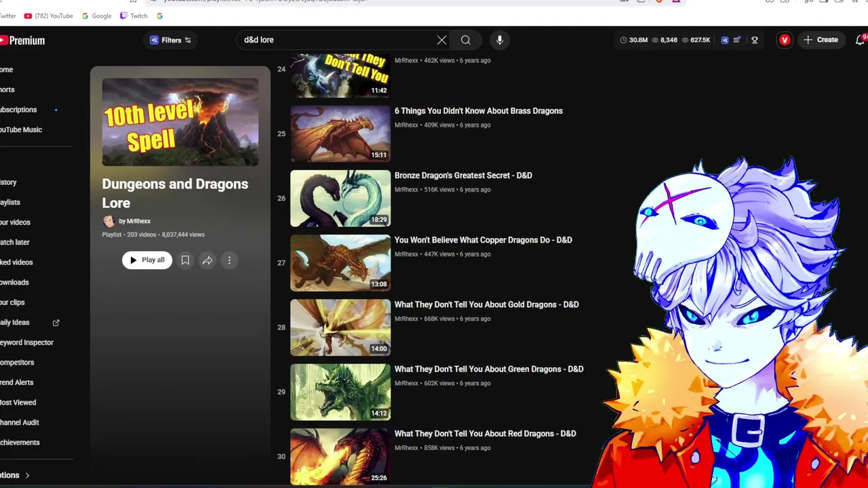This screenshot has width=868, height=488.
Task: Clear the search box with the X
Action: (x=441, y=40)
